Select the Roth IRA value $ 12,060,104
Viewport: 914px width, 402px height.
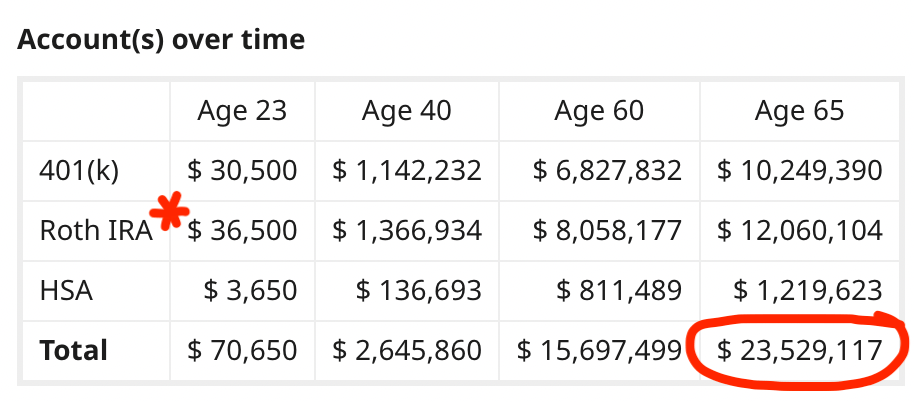coord(799,231)
